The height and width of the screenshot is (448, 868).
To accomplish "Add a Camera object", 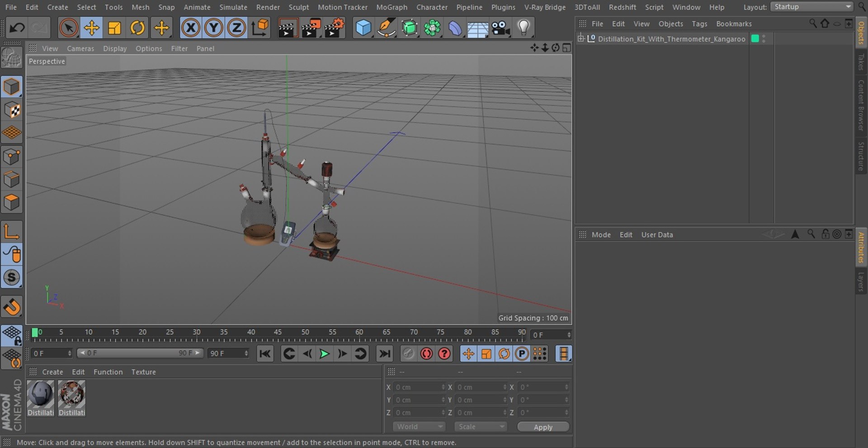I will click(501, 28).
